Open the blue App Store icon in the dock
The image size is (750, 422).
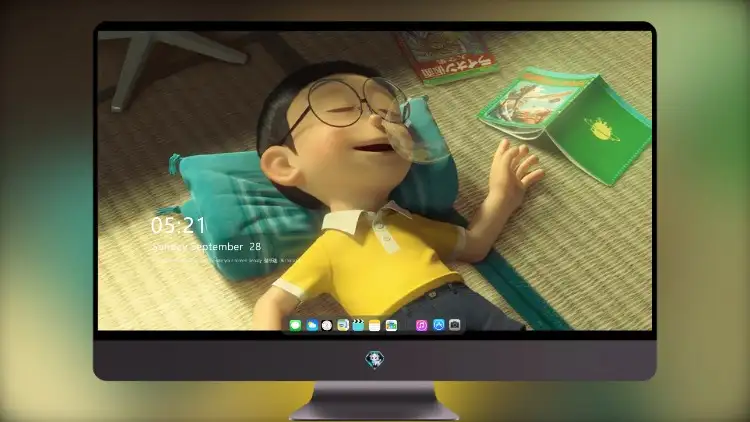(439, 325)
